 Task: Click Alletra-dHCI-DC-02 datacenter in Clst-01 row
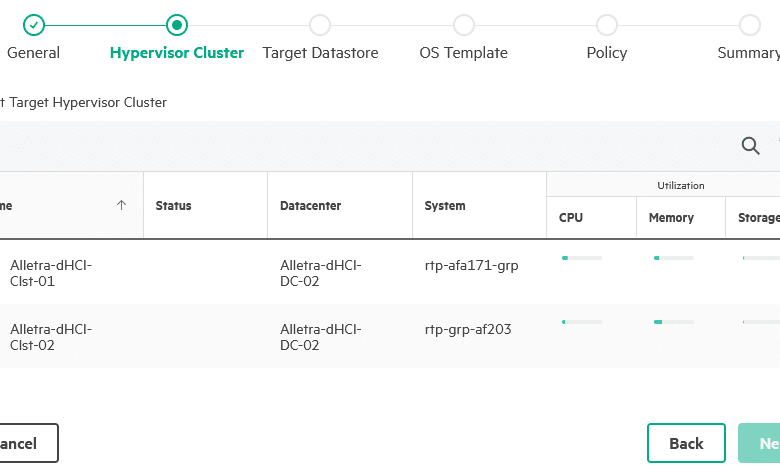tap(320, 273)
